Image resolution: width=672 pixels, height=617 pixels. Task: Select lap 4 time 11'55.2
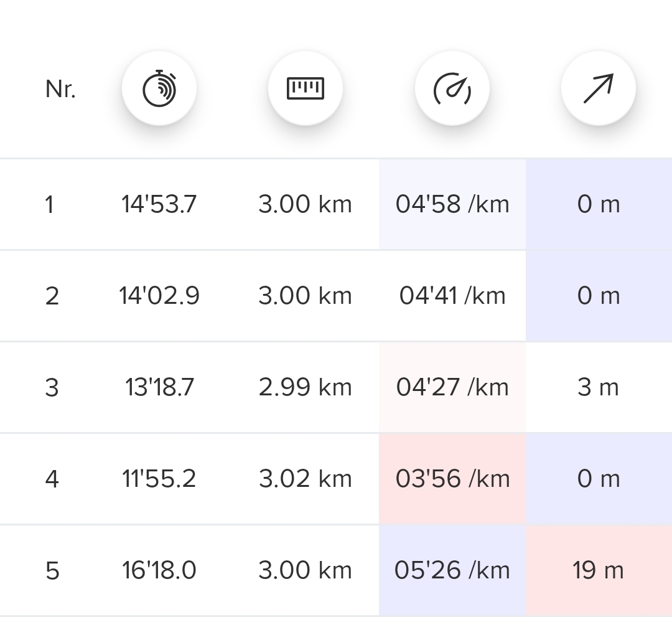159,479
